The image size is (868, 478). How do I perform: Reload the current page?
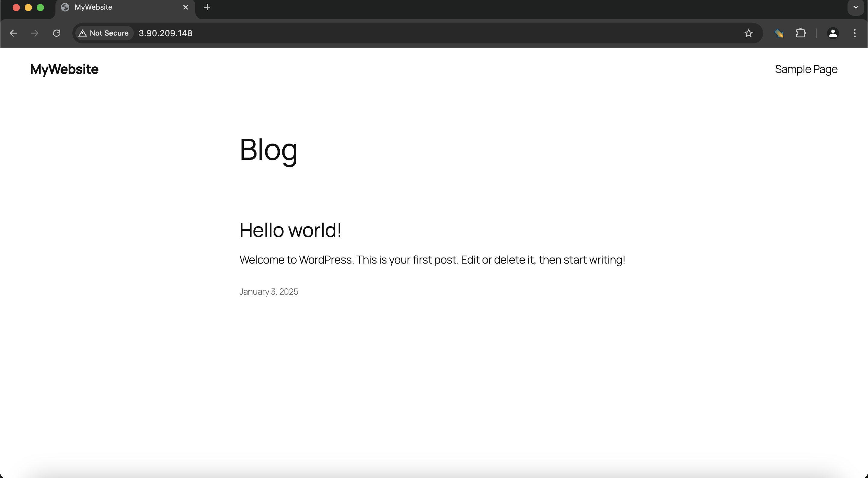pos(57,33)
